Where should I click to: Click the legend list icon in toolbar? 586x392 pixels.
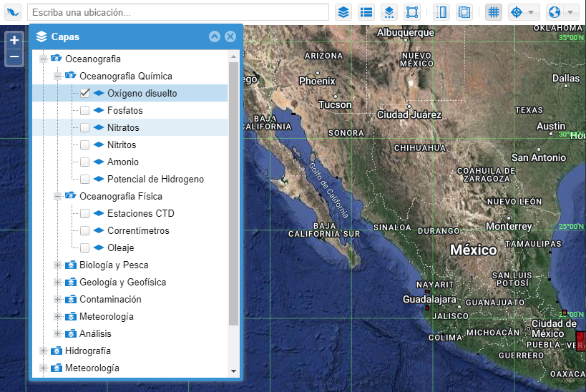pos(366,12)
